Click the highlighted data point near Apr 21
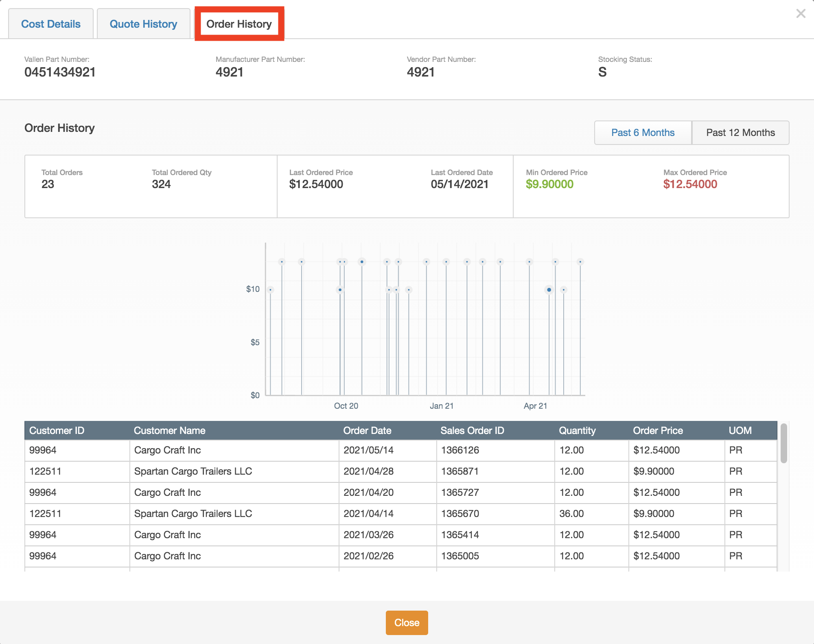 pyautogui.click(x=549, y=289)
